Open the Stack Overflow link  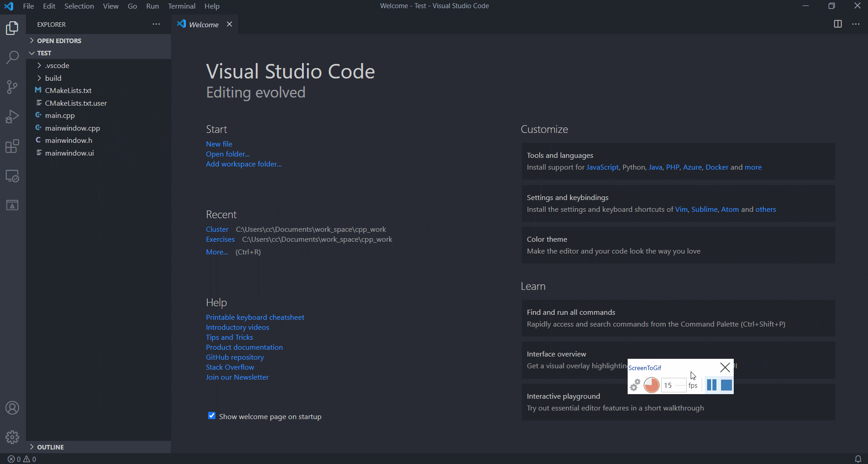(230, 367)
